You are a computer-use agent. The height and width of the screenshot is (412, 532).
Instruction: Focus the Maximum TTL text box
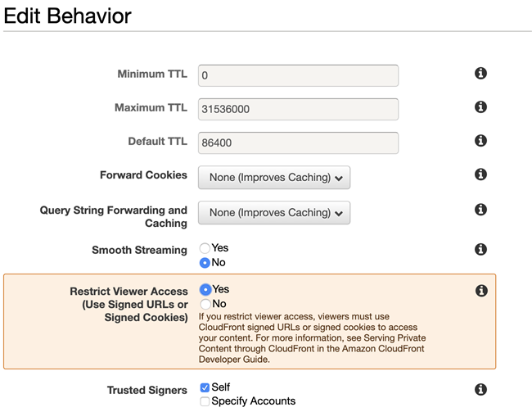point(298,109)
